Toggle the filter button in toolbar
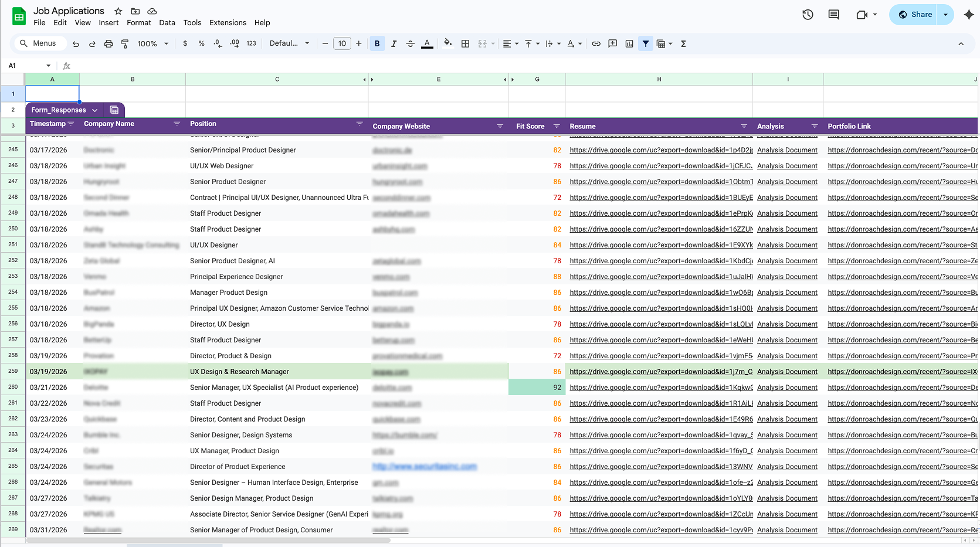This screenshot has width=980, height=547. point(646,43)
